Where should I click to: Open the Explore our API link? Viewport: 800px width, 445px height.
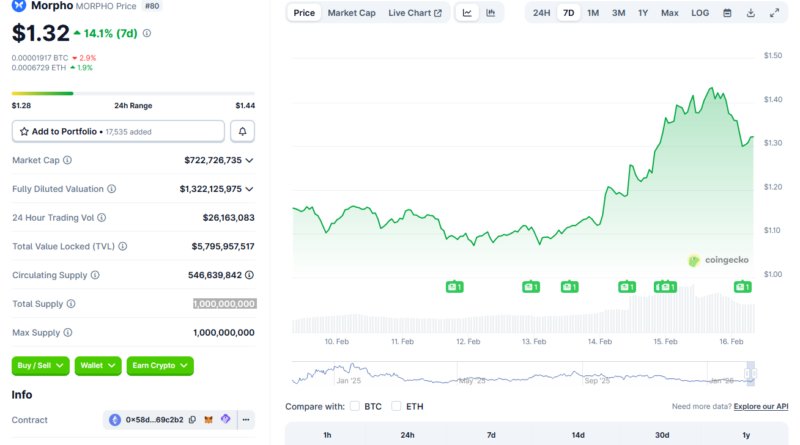click(760, 406)
